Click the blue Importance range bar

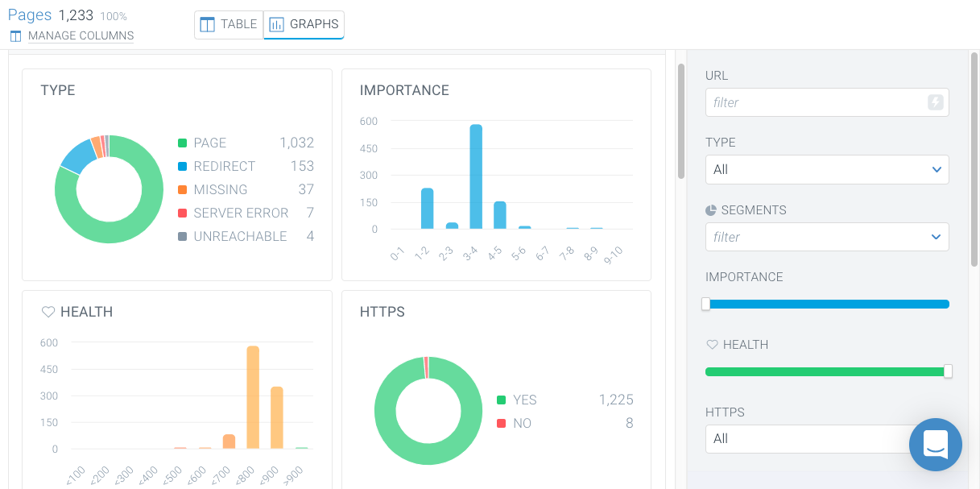click(827, 304)
